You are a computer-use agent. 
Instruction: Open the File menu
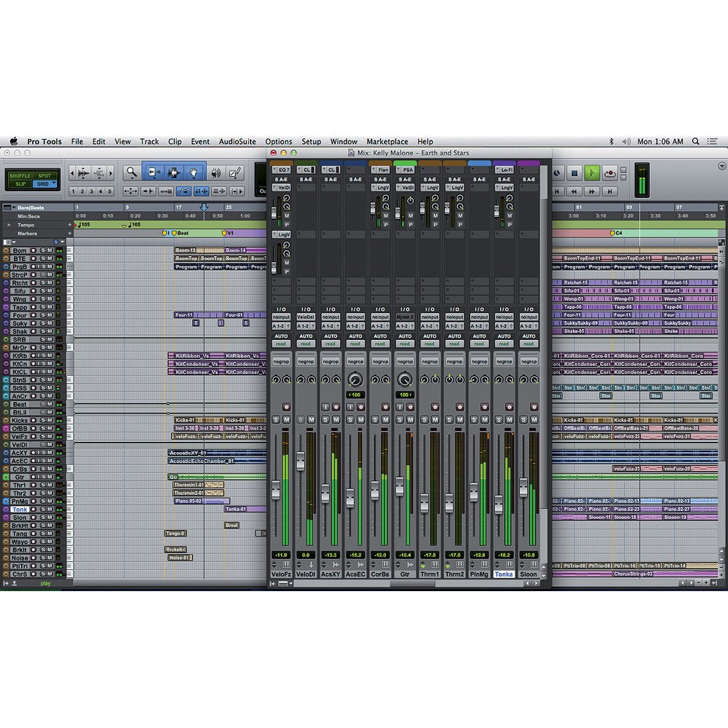point(77,141)
